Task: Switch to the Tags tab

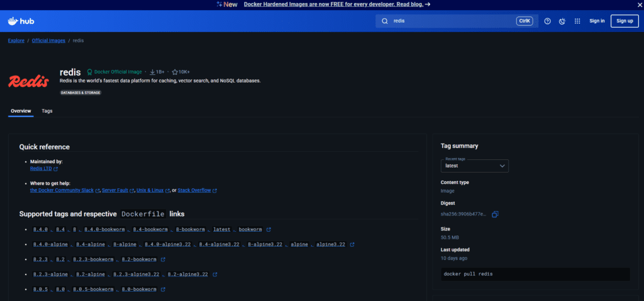Action: pyautogui.click(x=47, y=111)
